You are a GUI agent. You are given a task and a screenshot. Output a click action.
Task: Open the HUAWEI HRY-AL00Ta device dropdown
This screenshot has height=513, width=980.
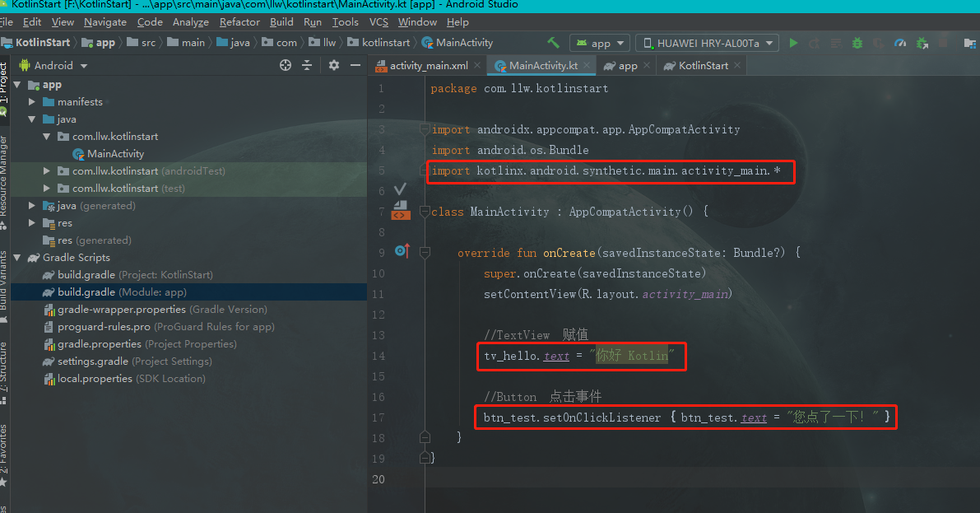(708, 43)
